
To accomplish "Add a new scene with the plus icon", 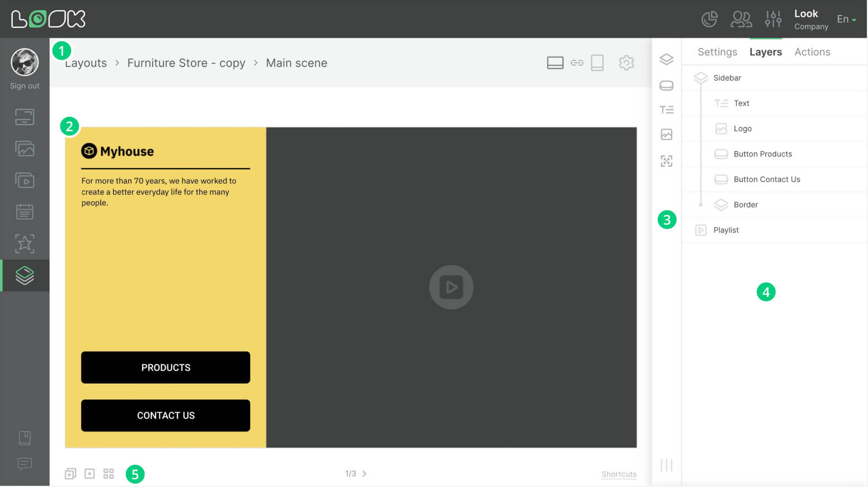I will [x=89, y=473].
